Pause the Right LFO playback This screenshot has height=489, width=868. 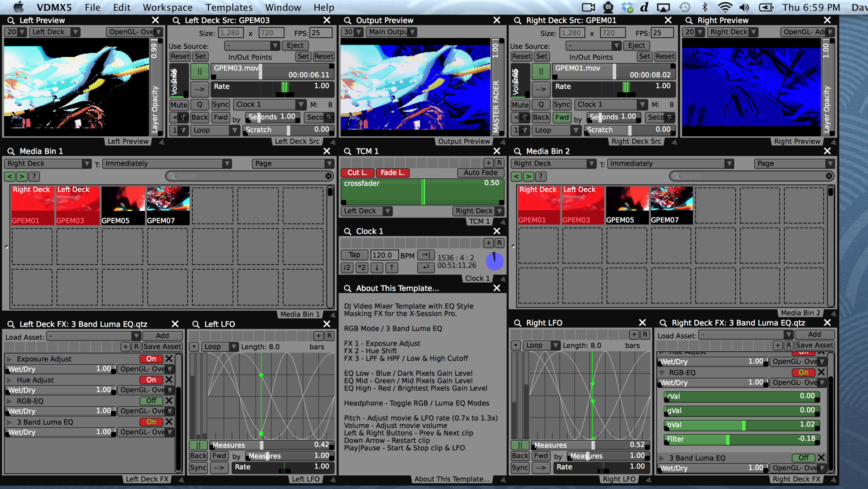click(520, 445)
